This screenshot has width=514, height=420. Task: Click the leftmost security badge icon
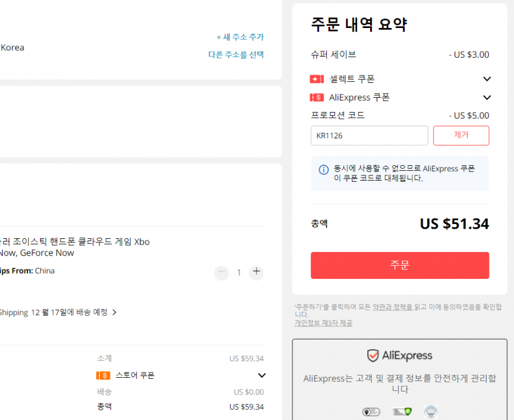pos(371,411)
